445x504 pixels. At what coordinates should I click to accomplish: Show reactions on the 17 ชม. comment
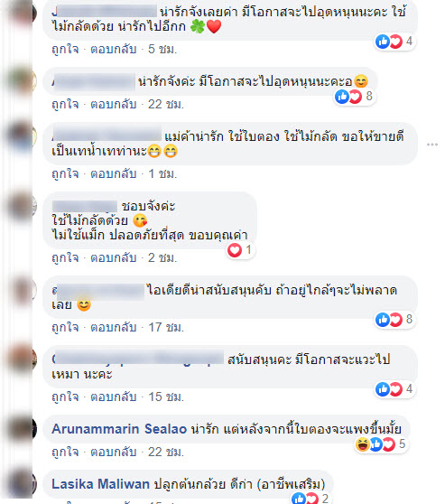(394, 320)
